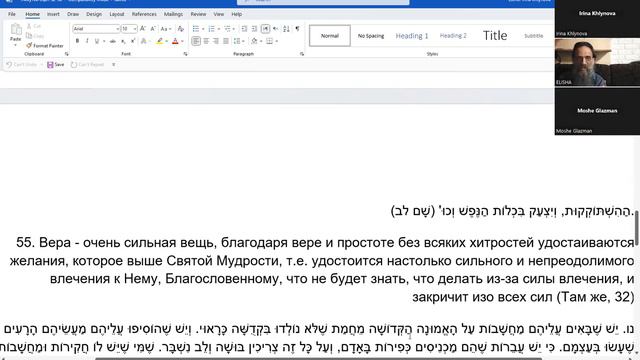Click the Sort icon
The height and width of the screenshot is (360, 640).
286,29
